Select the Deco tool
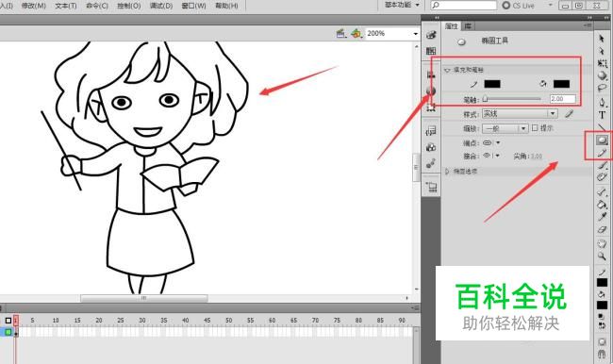Image resolution: width=613 pixels, height=364 pixels. [x=602, y=177]
